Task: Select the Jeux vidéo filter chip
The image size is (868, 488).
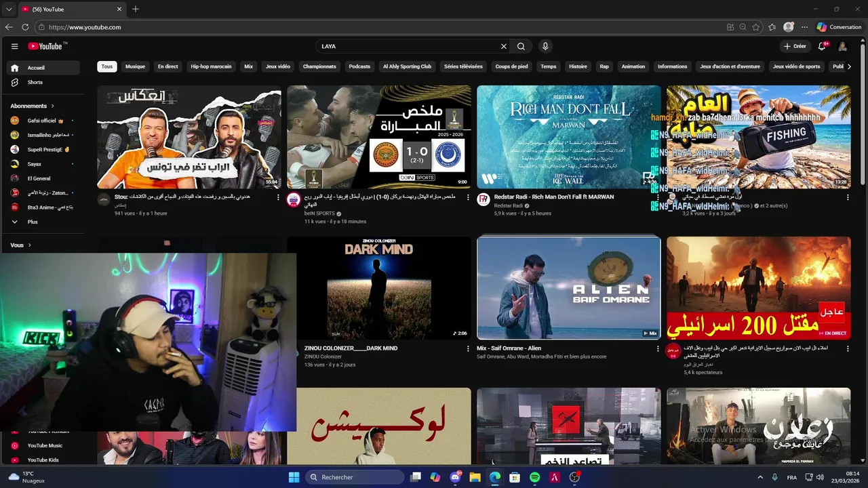Action: (277, 66)
